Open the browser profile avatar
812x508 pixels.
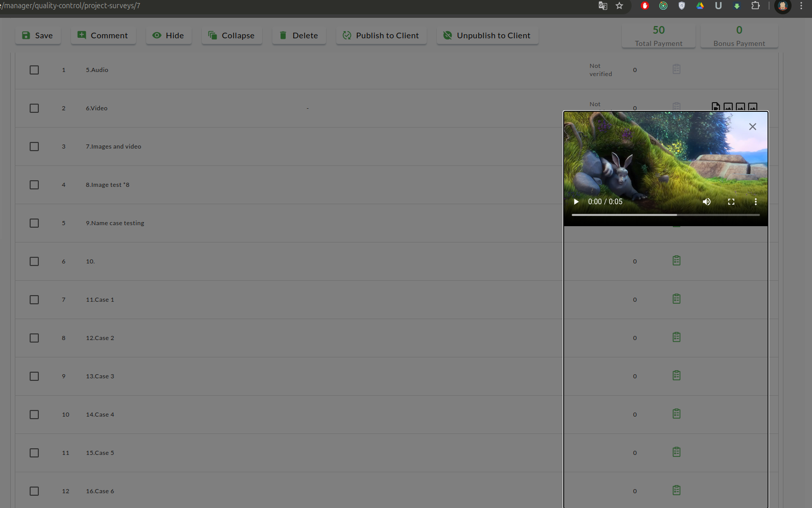coord(783,6)
